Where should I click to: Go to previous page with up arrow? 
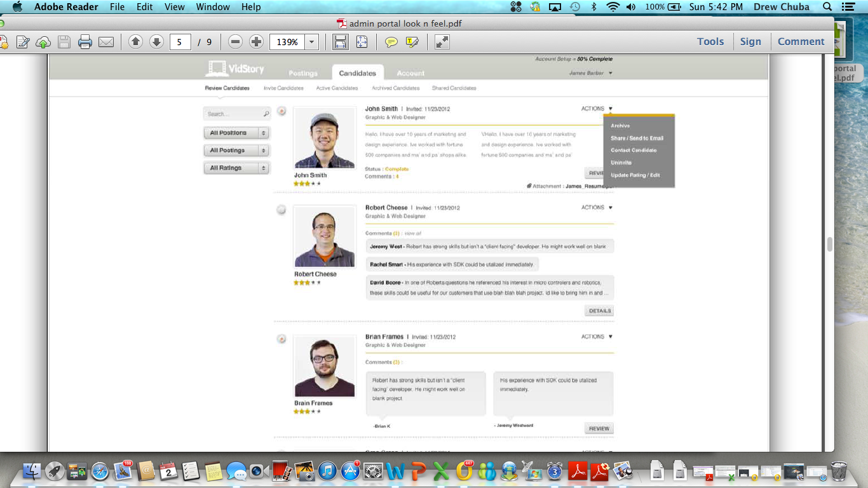click(135, 42)
